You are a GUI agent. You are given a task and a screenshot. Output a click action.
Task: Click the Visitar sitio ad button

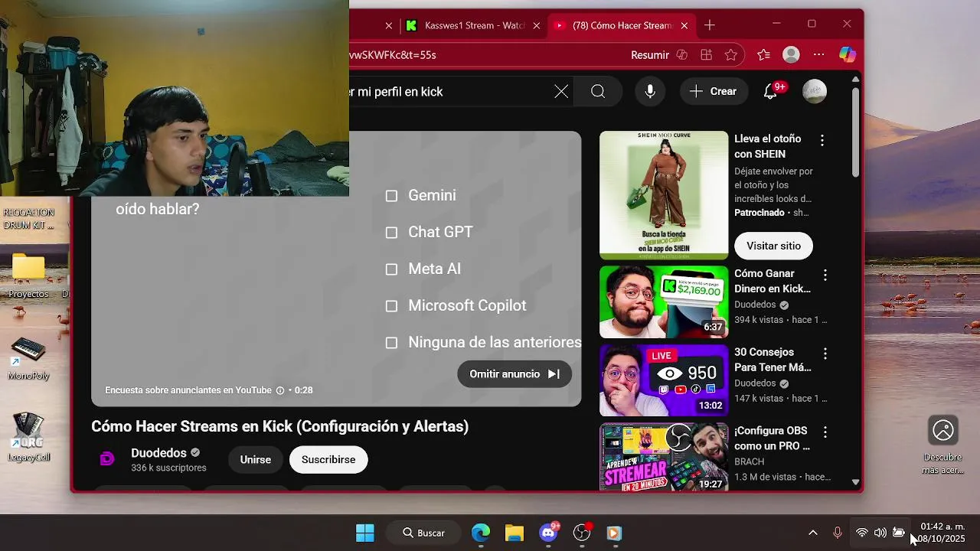coord(773,246)
